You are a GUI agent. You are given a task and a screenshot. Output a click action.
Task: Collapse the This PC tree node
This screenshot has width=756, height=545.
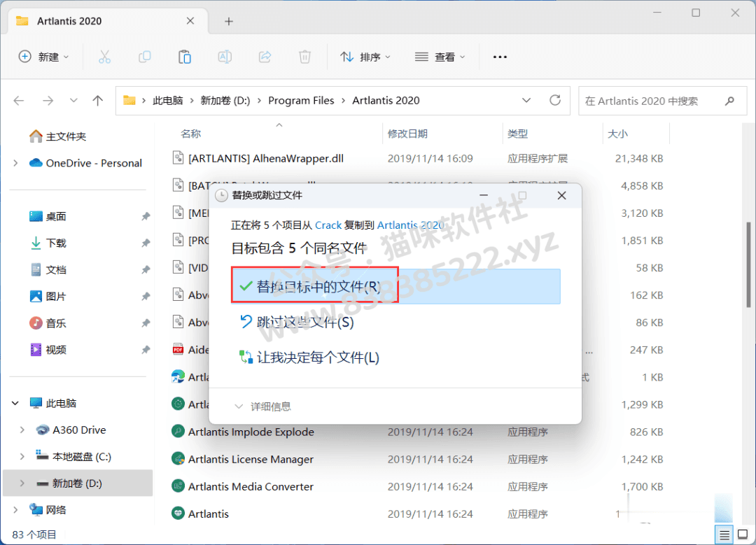click(x=15, y=403)
